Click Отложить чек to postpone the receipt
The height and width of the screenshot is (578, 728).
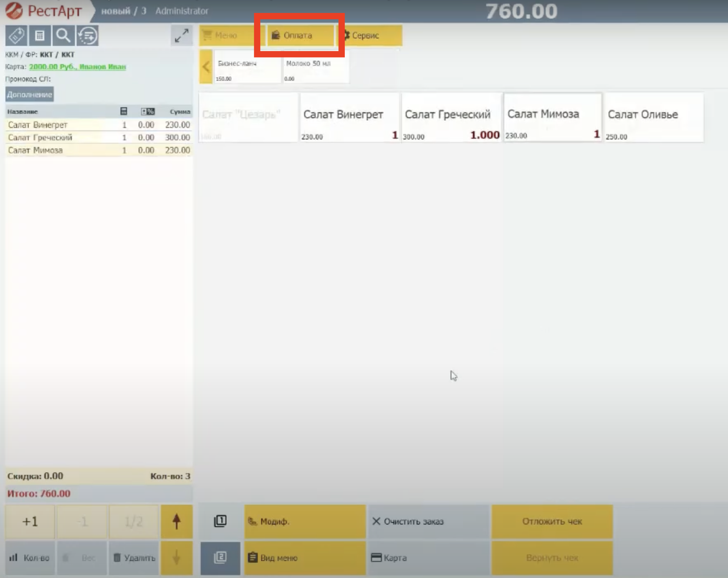click(x=552, y=522)
